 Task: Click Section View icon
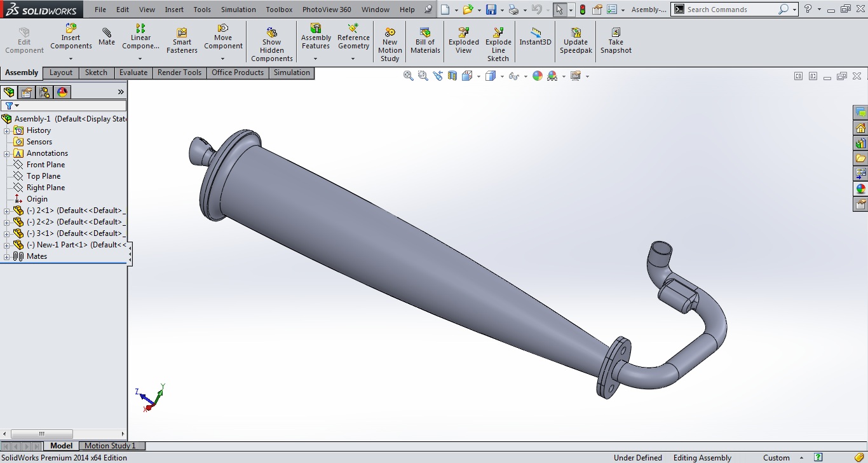click(x=452, y=76)
